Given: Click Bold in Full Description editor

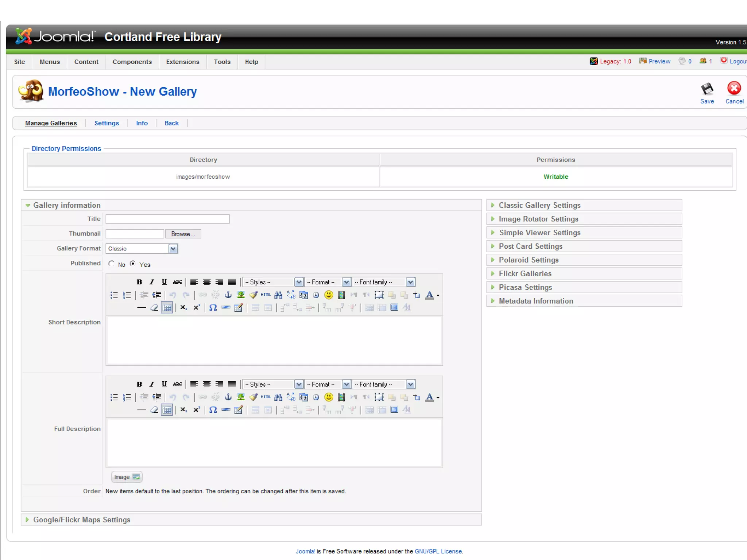Looking at the screenshot, I should click(x=139, y=384).
